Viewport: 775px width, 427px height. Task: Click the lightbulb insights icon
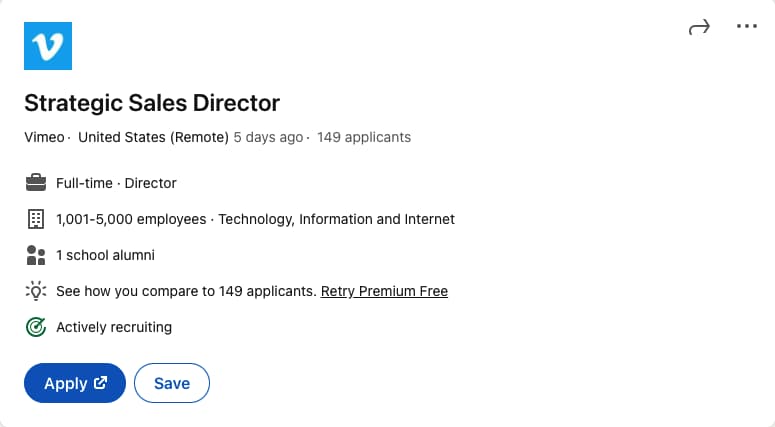[36, 291]
